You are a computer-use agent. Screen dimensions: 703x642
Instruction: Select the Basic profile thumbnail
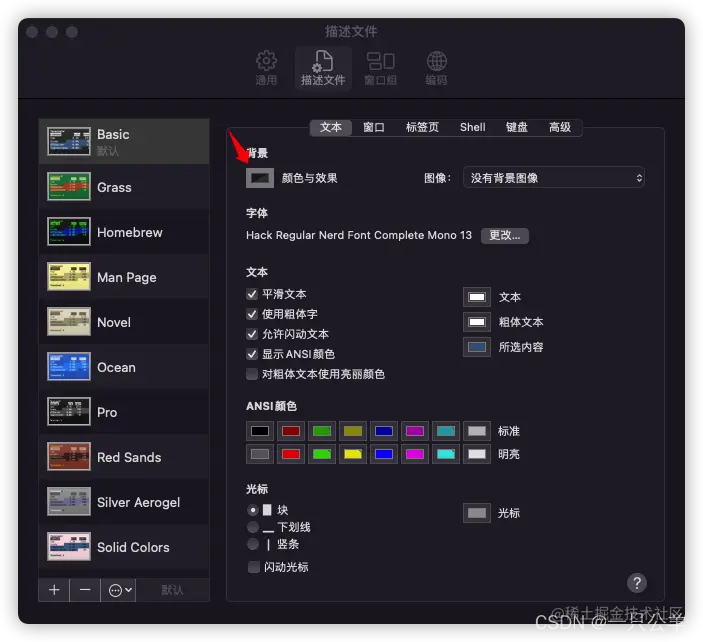click(x=69, y=141)
